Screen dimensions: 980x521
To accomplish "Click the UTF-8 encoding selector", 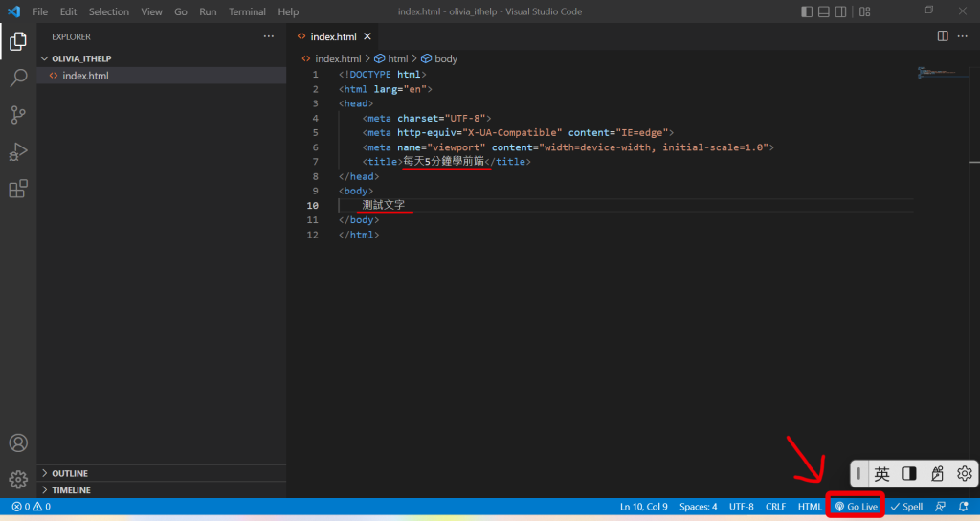I will pyautogui.click(x=742, y=507).
